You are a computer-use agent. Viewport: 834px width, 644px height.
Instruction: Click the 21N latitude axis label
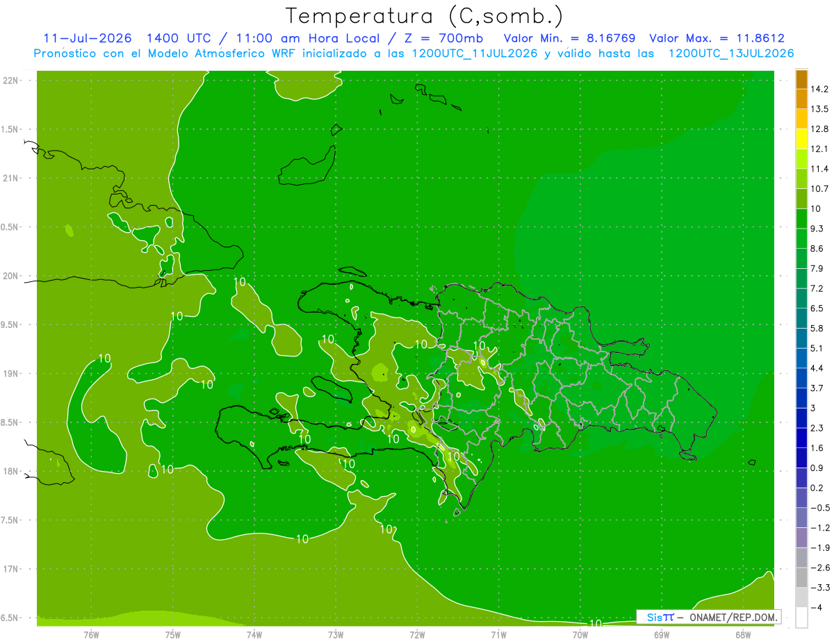(11, 178)
